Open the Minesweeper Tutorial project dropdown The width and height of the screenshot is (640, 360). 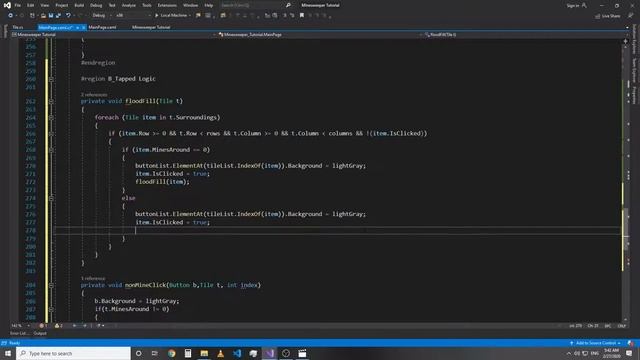113,35
